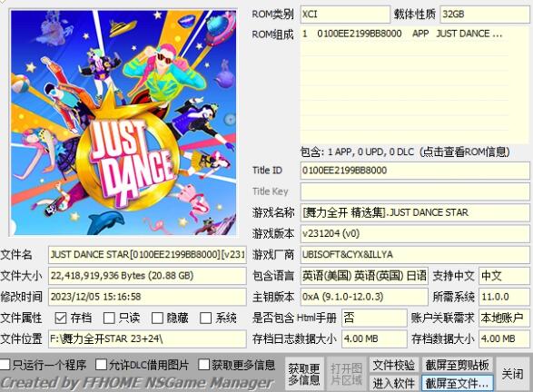
Task: Click the 修改时间 field 2023/12/05
Action: [x=147, y=297]
